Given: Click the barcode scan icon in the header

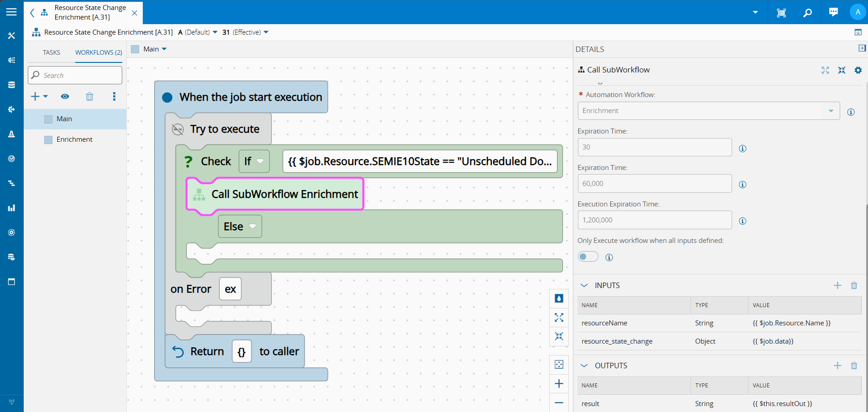Looking at the screenshot, I should 781,12.
